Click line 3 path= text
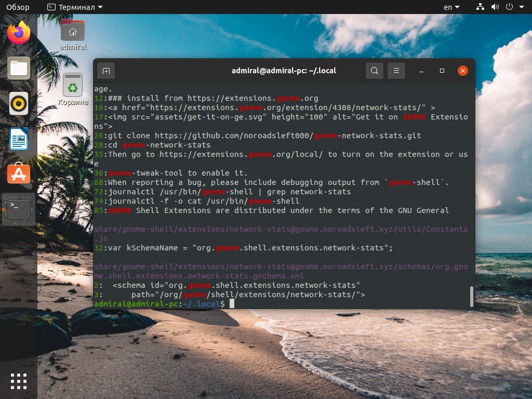Image resolution: width=532 pixels, height=399 pixels. click(229, 295)
